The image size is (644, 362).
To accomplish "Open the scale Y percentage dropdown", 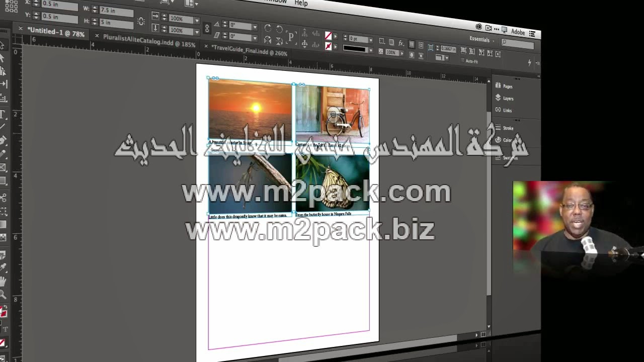I will coord(197,31).
